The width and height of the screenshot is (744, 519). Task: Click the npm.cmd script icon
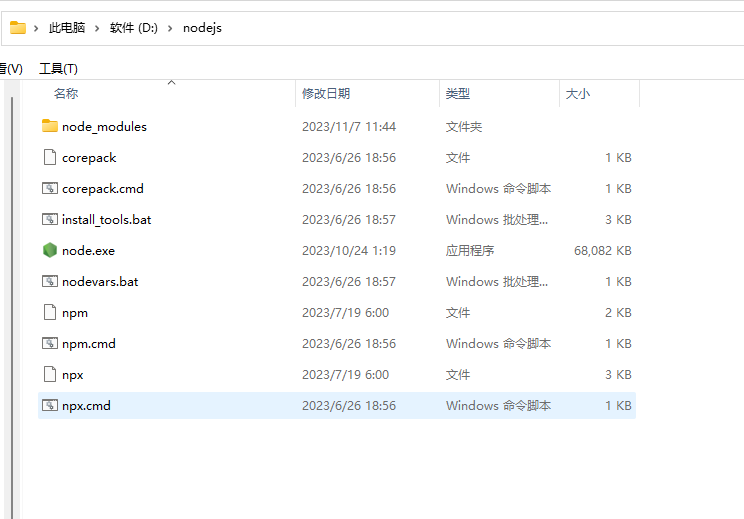click(50, 343)
